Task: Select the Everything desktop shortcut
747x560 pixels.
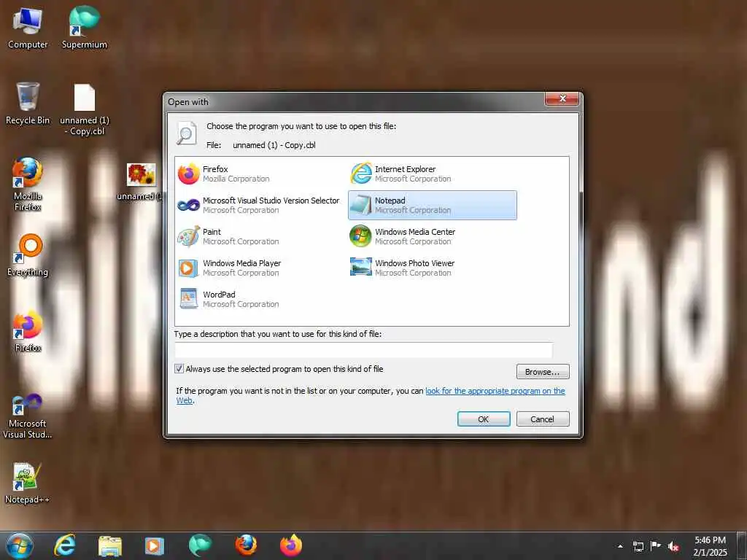Action: (28, 255)
